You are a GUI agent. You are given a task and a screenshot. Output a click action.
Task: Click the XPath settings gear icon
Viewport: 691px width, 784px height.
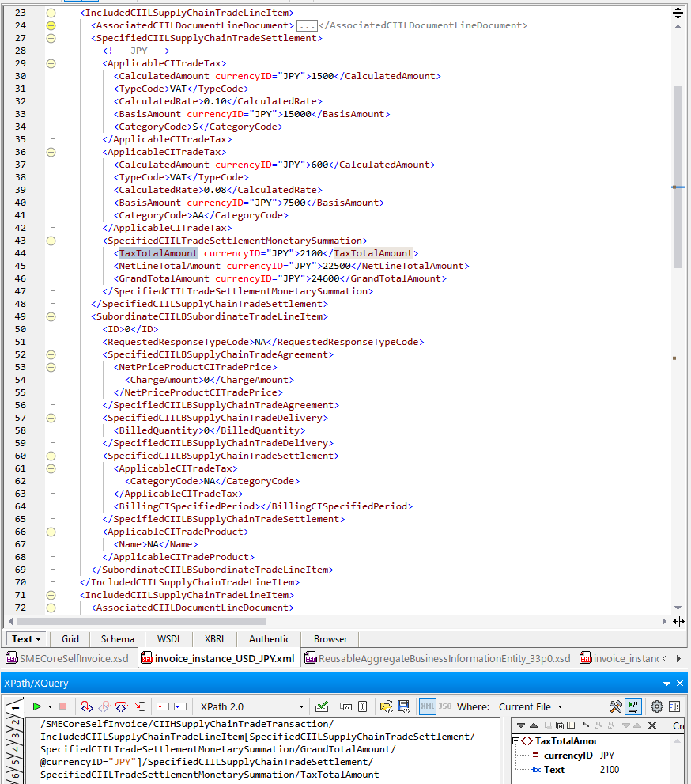(x=656, y=706)
